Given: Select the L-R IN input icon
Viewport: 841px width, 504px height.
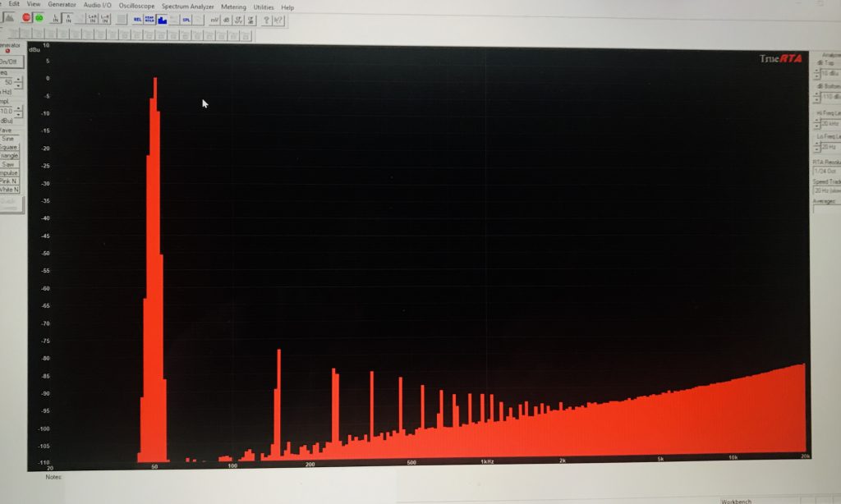Looking at the screenshot, I should 105,20.
